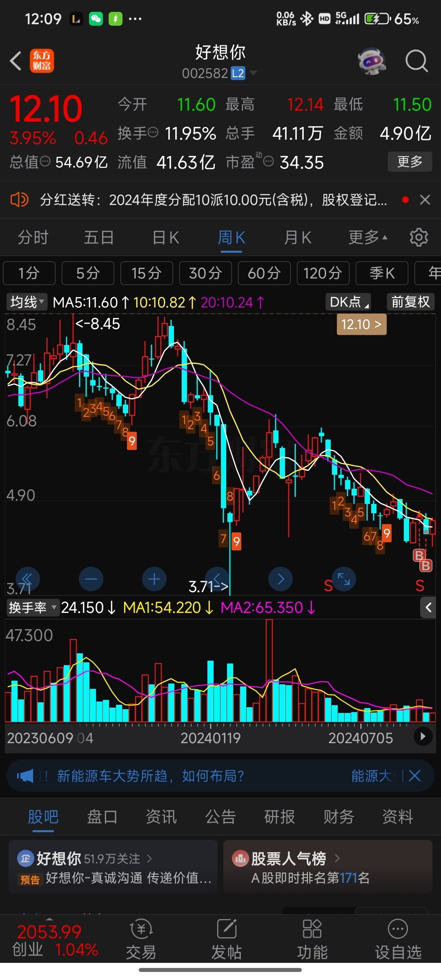Open 均线 indicator dropdown

click(x=27, y=302)
